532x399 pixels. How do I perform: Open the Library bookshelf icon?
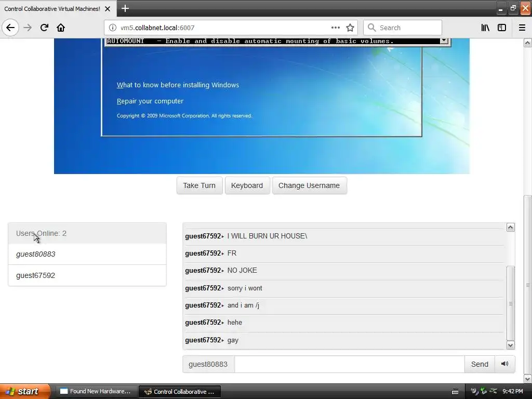coord(485,28)
